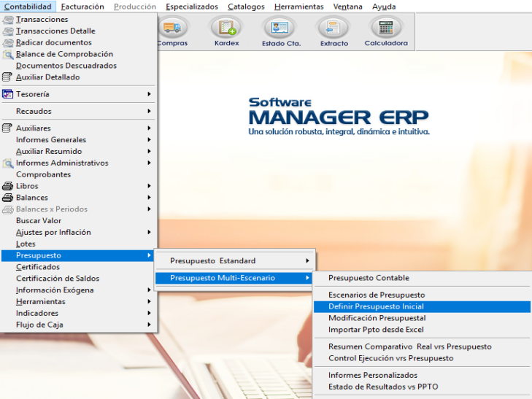Click the Radicar documentos icon
The height and width of the screenshot is (399, 532).
[x=8, y=43]
